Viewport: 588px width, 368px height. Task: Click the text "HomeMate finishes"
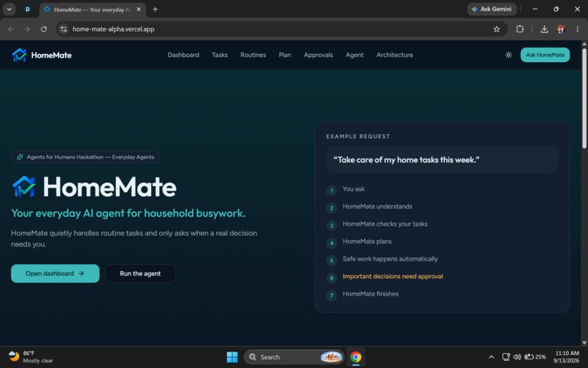pyautogui.click(x=371, y=294)
